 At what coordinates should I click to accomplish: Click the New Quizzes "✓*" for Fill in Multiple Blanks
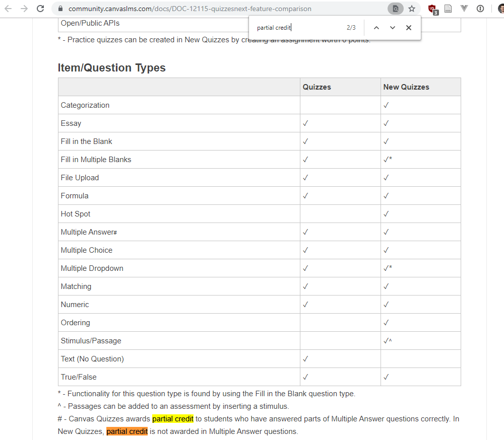(x=388, y=159)
